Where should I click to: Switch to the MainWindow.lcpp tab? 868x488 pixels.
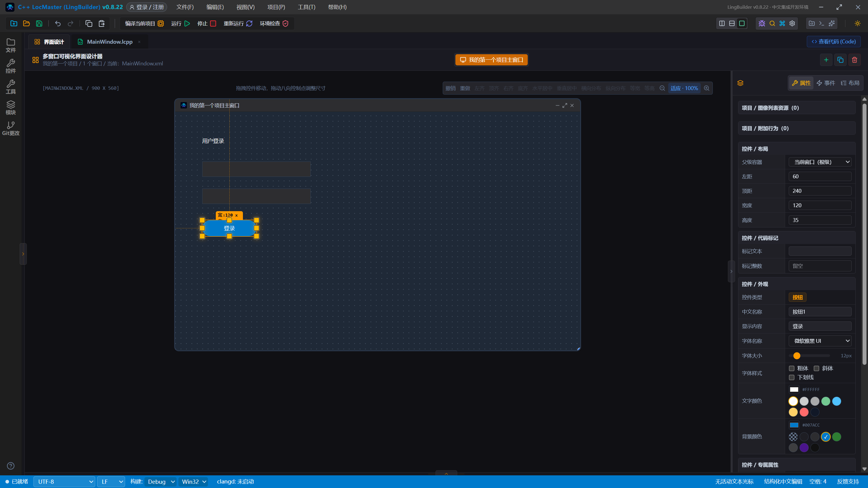point(109,42)
